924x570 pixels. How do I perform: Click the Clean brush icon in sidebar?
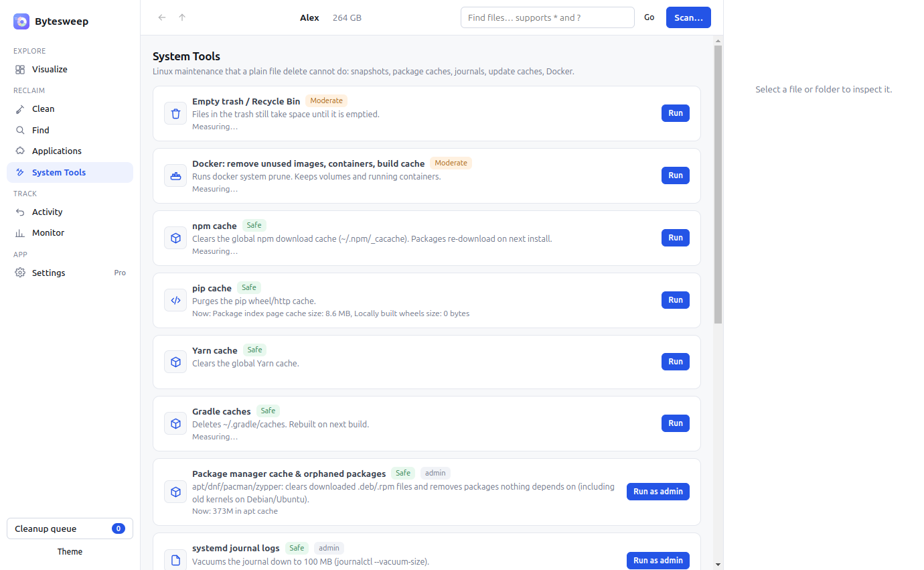(20, 109)
